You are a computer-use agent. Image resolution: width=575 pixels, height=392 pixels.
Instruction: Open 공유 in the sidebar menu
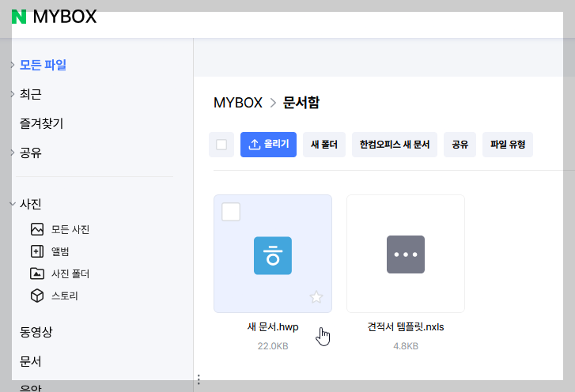coord(30,153)
